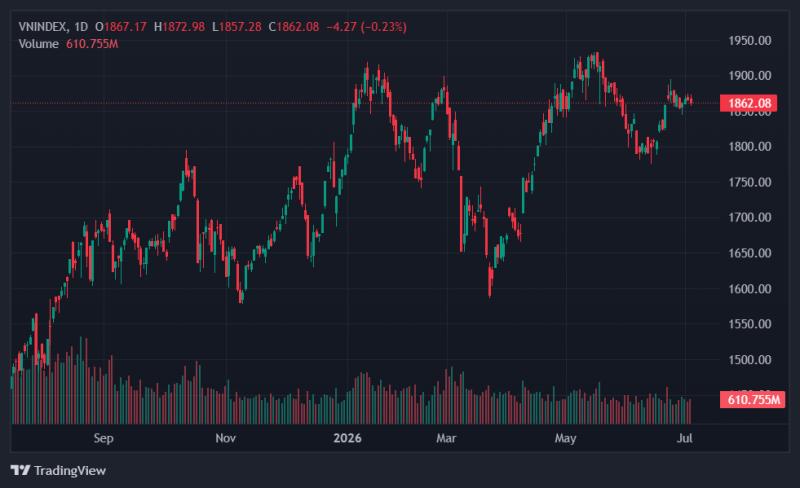Select the VNINDEX symbol label
The height and width of the screenshot is (488, 800).
pos(42,27)
